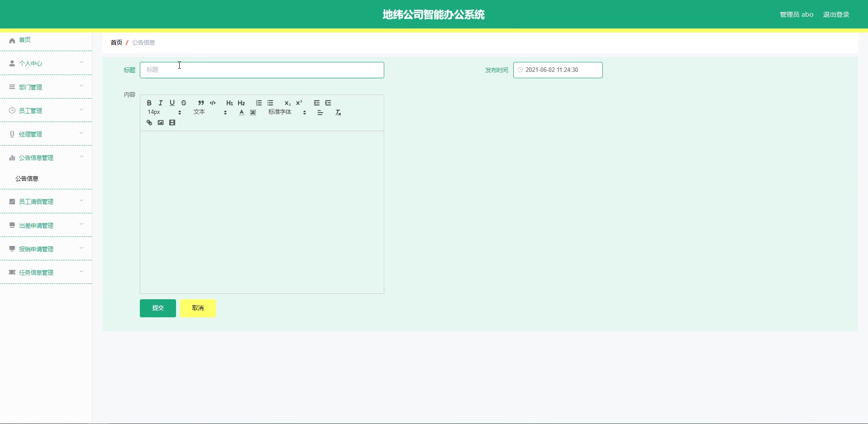Screen dimensions: 868x424
Task: Open the 发布时间 date-time picker
Action: tap(558, 70)
